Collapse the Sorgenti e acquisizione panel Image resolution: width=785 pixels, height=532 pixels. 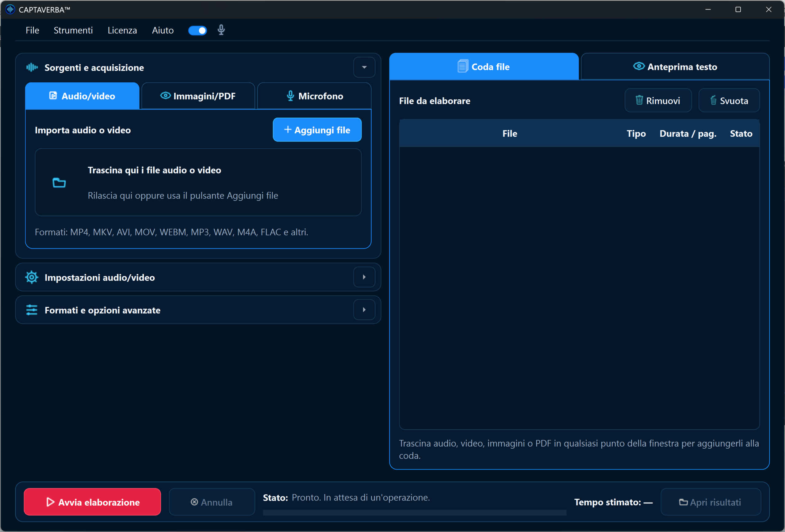(364, 67)
